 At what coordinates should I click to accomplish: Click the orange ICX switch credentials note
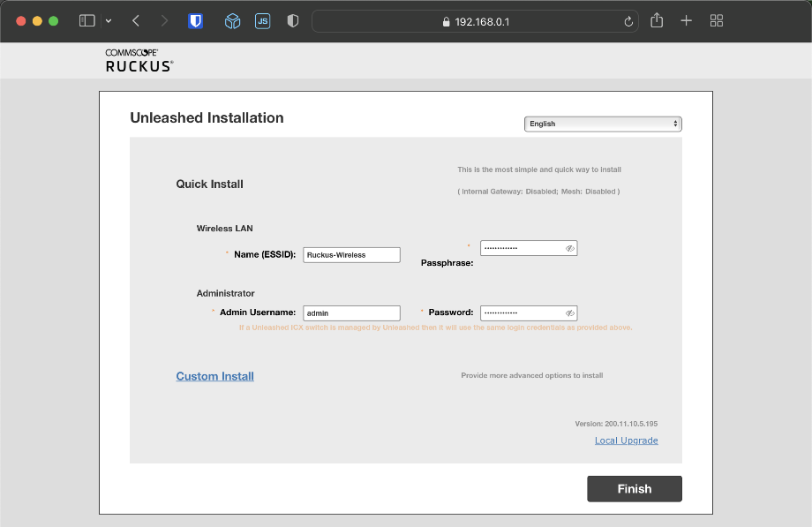pyautogui.click(x=435, y=327)
